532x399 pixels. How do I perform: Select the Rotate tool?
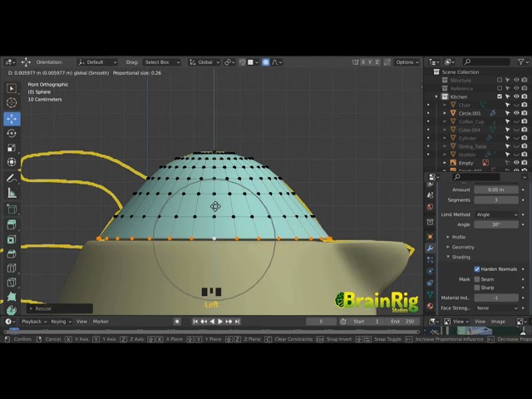coord(12,133)
